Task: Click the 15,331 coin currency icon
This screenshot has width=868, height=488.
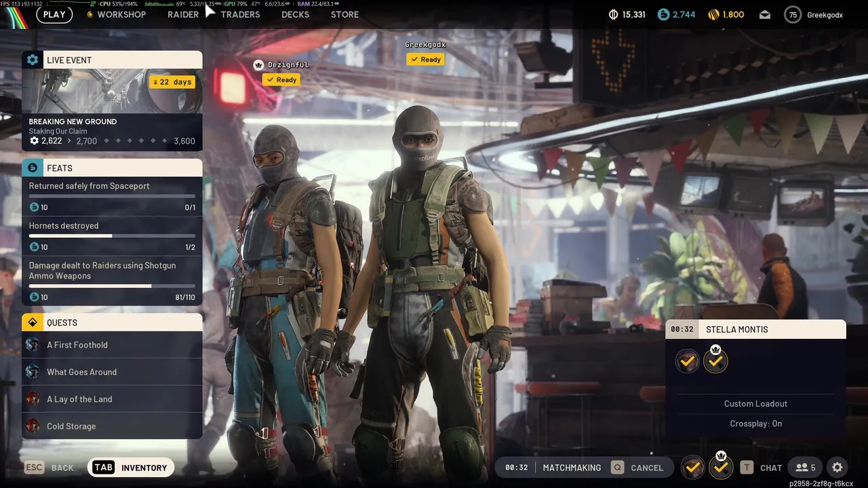Action: click(x=614, y=14)
